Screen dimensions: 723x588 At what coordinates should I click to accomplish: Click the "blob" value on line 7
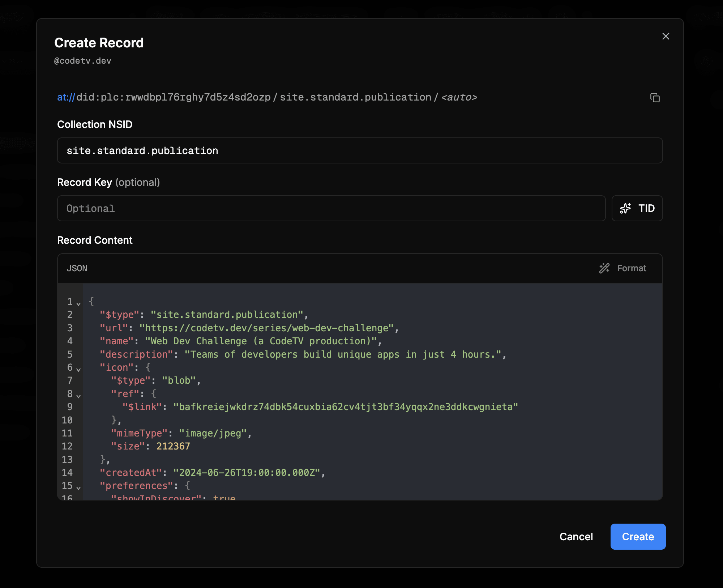pyautogui.click(x=179, y=380)
